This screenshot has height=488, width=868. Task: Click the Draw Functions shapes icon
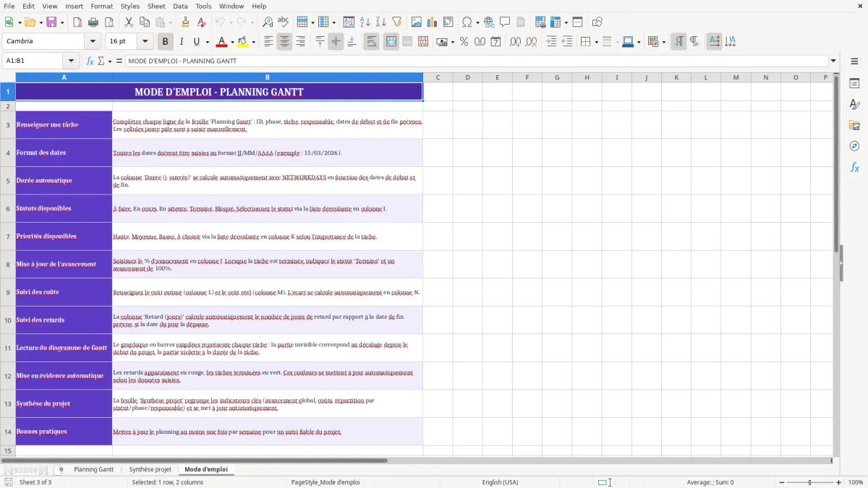click(597, 22)
